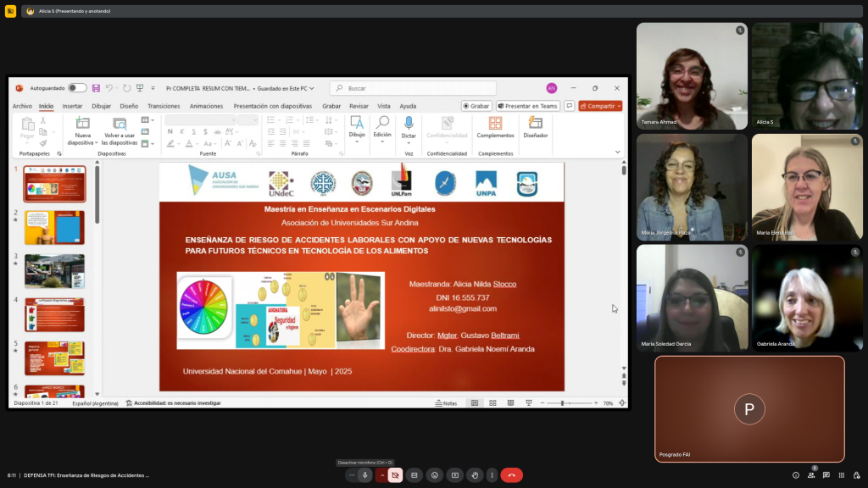
Task: Mute microphone in the meeting bar
Action: [x=364, y=475]
